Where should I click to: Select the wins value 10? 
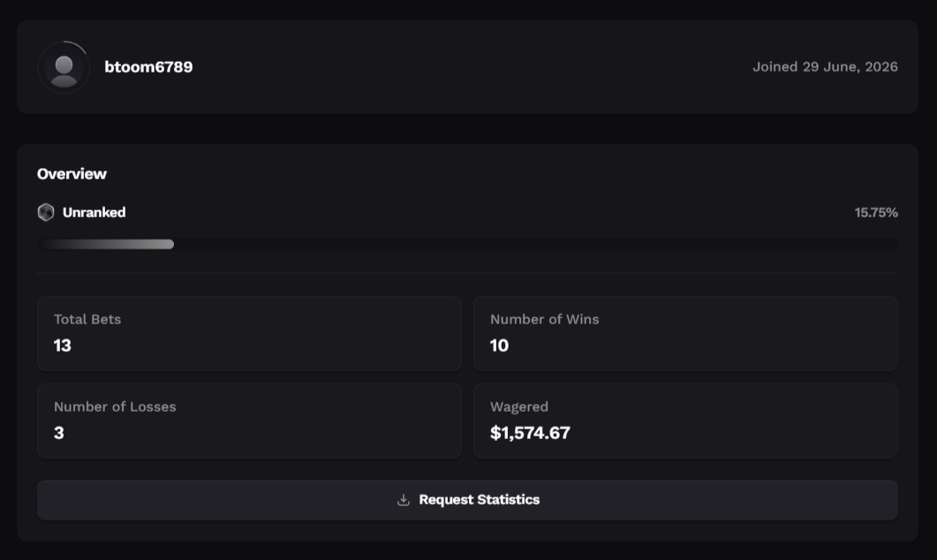click(x=499, y=345)
